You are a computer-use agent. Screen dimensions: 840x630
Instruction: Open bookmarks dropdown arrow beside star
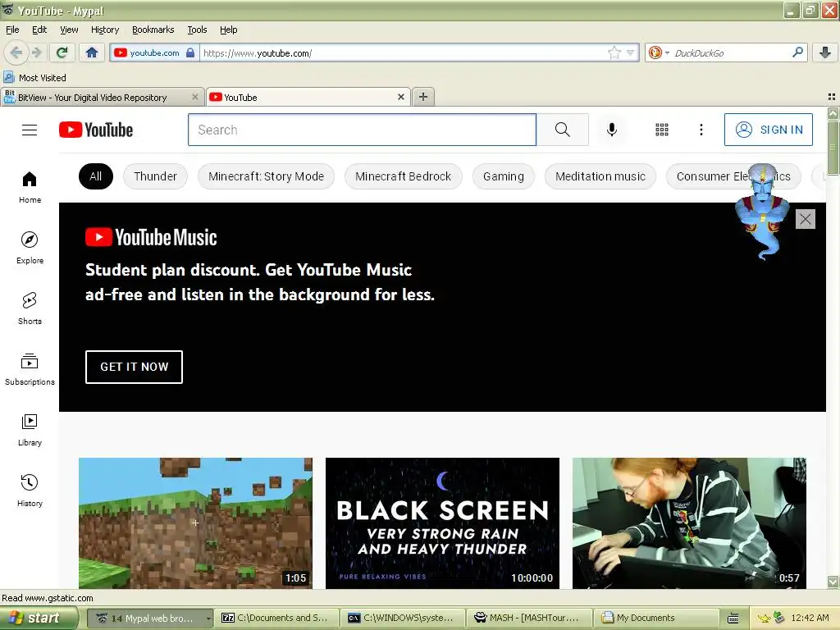point(631,52)
